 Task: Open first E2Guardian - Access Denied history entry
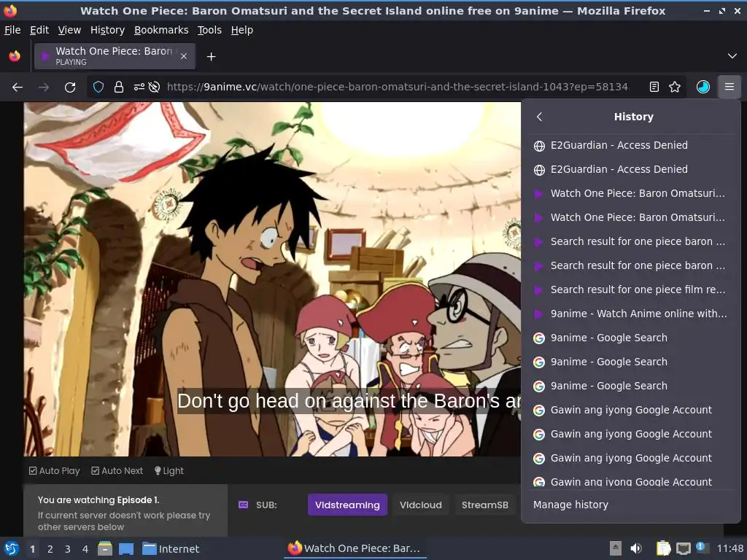pos(631,145)
